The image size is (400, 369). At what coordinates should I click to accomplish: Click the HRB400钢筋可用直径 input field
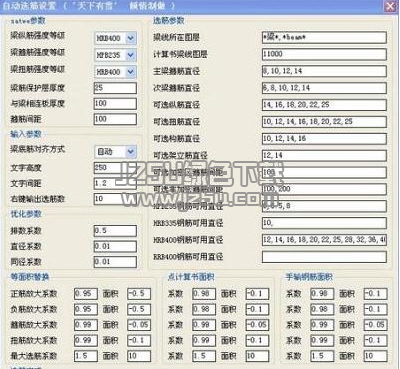324,240
